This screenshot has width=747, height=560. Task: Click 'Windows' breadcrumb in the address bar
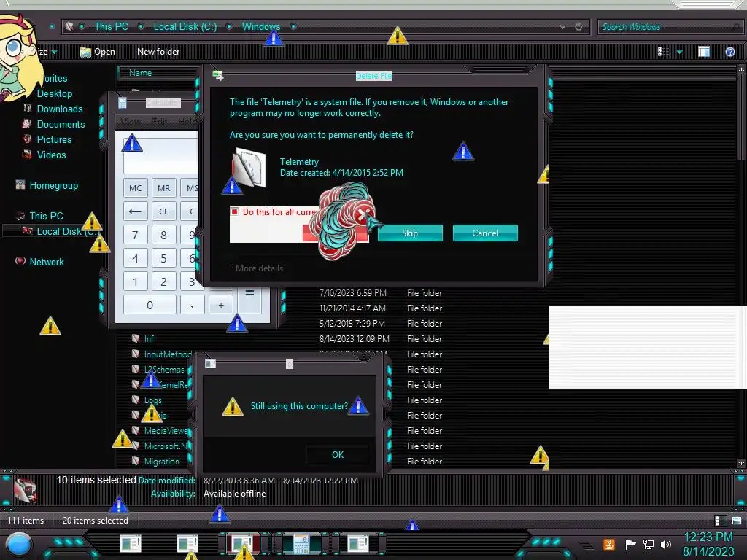(x=261, y=27)
